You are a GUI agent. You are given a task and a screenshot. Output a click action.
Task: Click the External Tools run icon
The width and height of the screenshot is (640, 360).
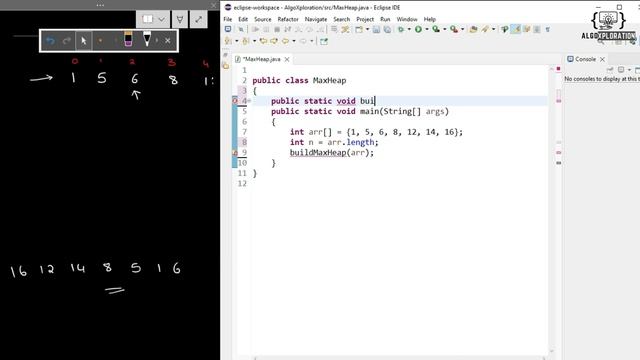click(454, 29)
